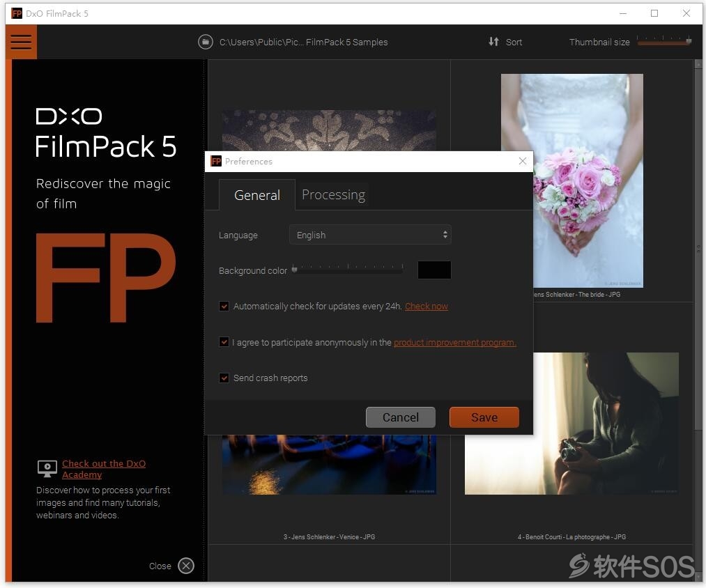
Task: Click the vertical scrollbar of thumbnail browser
Action: [698, 247]
